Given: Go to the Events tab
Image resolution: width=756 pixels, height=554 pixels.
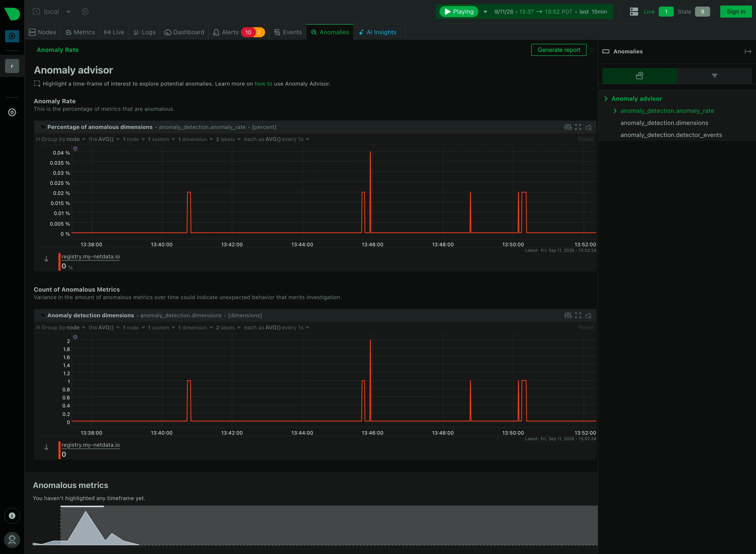Looking at the screenshot, I should click(x=288, y=32).
